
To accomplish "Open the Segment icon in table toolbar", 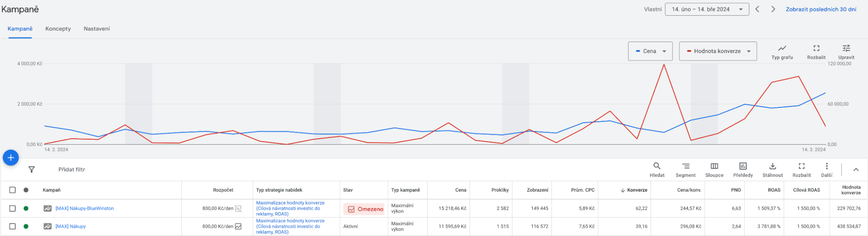I will [x=685, y=166].
